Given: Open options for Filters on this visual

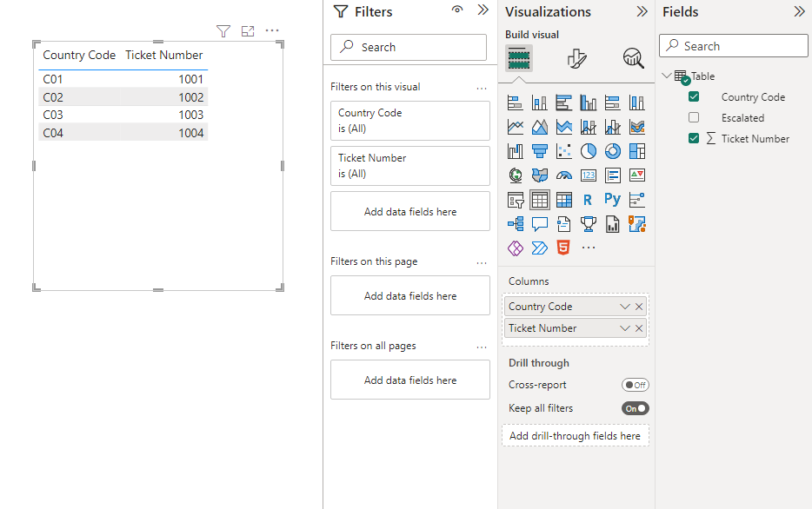Looking at the screenshot, I should (x=482, y=89).
